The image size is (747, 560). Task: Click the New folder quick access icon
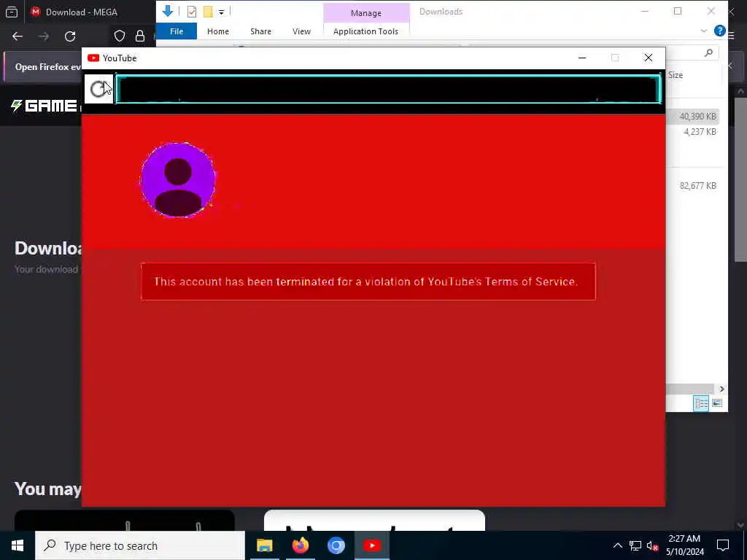208,12
